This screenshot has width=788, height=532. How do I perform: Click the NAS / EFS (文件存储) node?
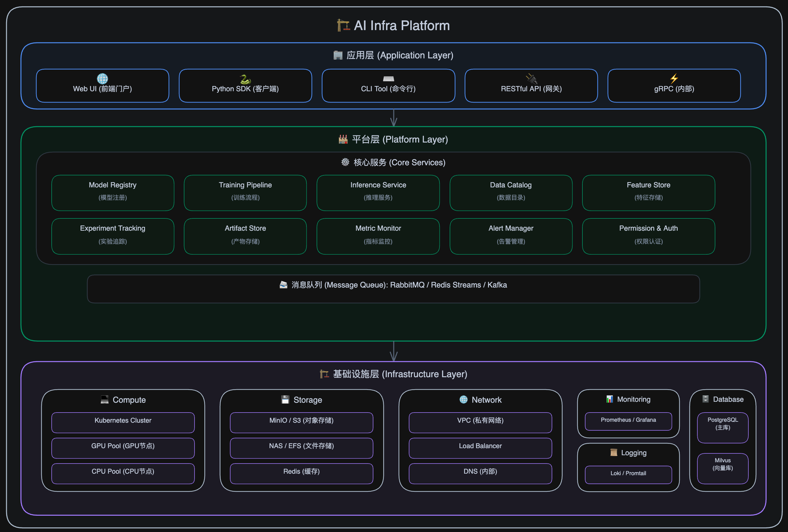click(301, 448)
